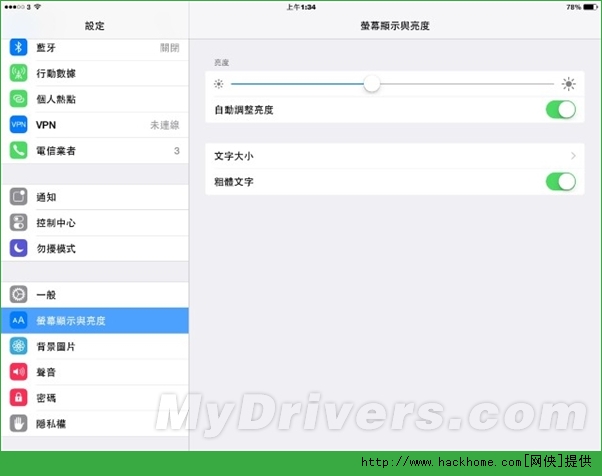
Task: Open 密碼 passcode settings
Action: (x=95, y=398)
